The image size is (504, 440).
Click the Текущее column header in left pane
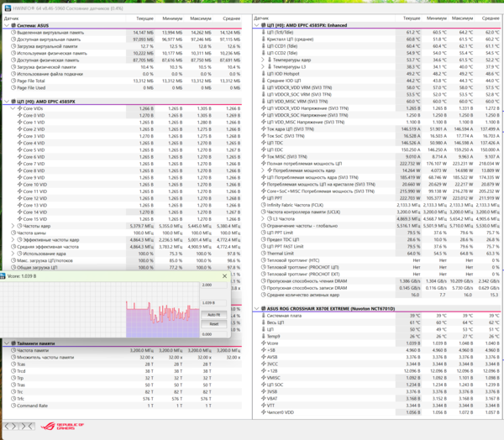[145, 18]
